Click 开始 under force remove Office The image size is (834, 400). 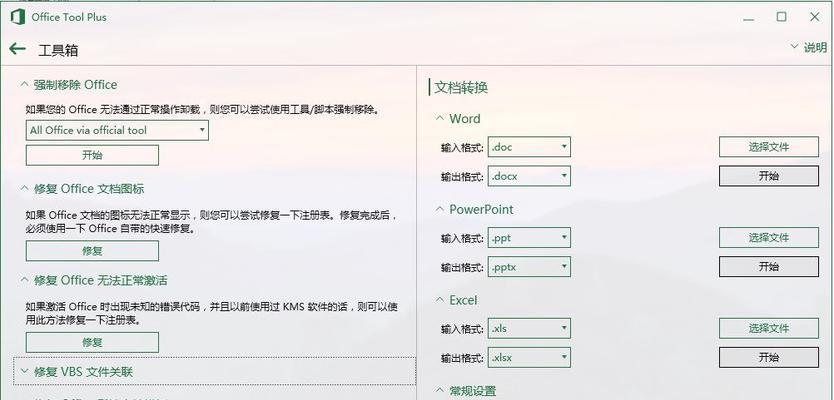click(92, 155)
